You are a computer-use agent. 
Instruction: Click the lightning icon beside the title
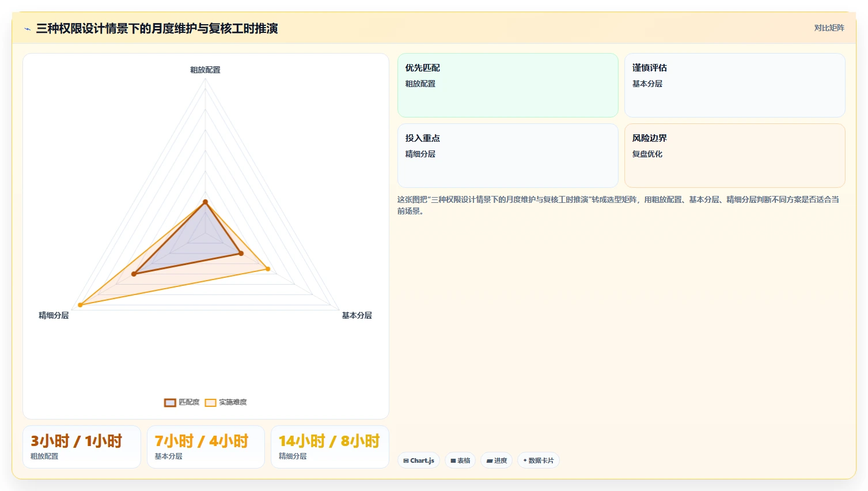tap(27, 29)
